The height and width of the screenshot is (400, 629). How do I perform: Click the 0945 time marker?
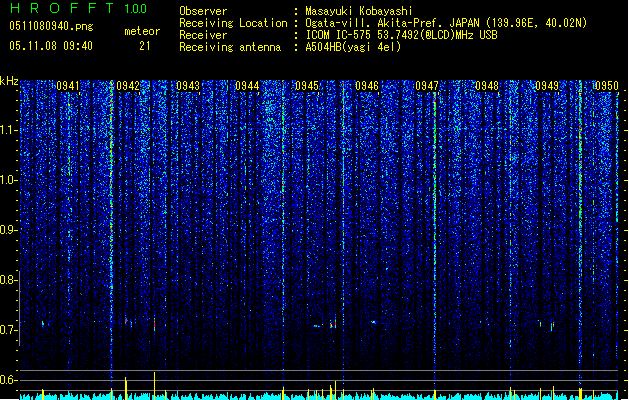307,86
